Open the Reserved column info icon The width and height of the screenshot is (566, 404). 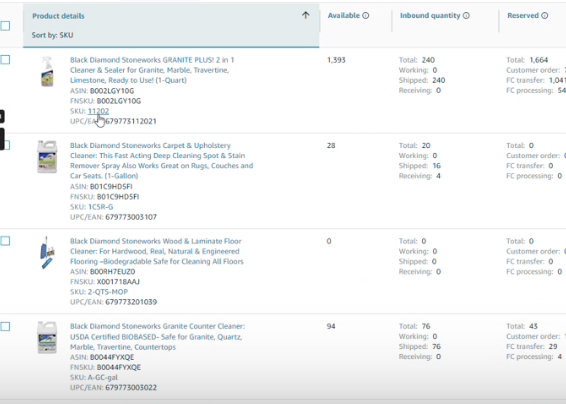tap(545, 16)
